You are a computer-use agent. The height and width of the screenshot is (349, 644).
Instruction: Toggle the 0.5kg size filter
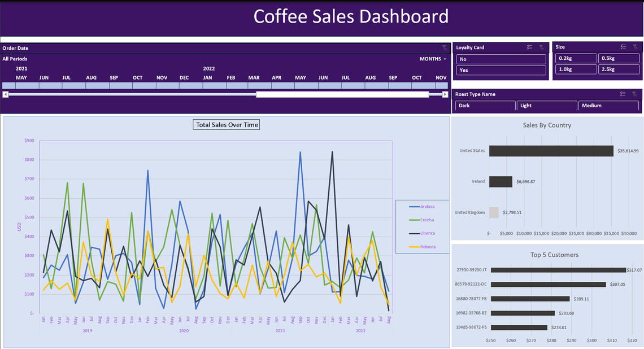619,58
